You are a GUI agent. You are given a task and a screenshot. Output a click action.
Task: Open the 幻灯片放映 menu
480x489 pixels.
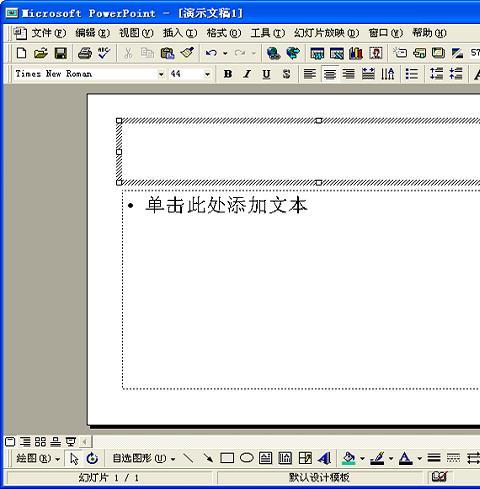coord(327,33)
